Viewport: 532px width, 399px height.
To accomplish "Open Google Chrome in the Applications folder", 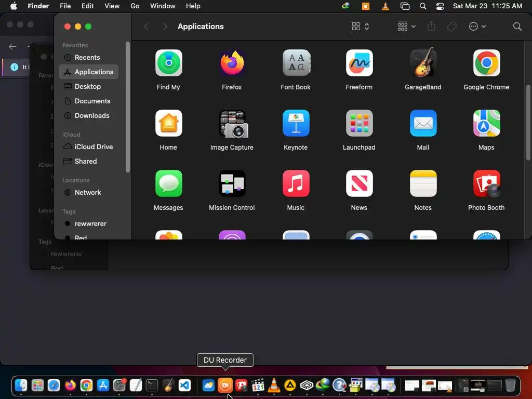I will pos(486,63).
